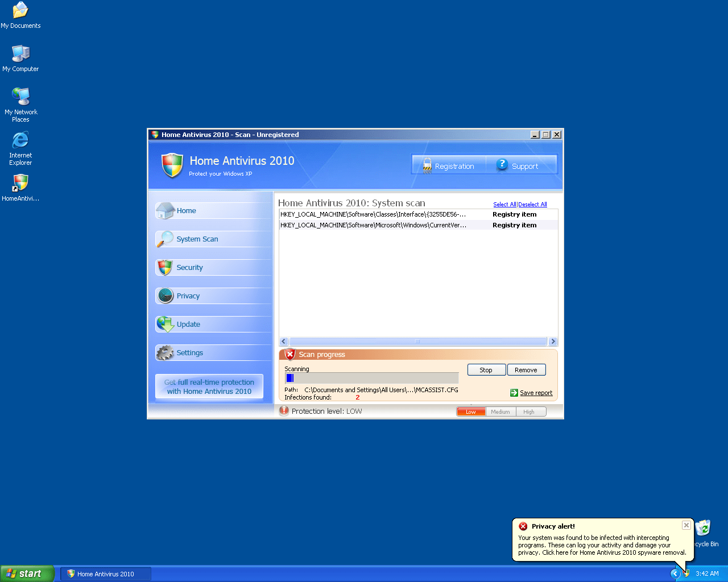Set protection level to Medium
This screenshot has width=728, height=582.
click(500, 412)
